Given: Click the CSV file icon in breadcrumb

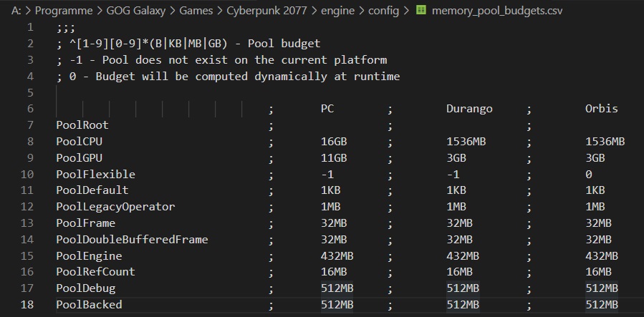Looking at the screenshot, I should click(x=421, y=11).
